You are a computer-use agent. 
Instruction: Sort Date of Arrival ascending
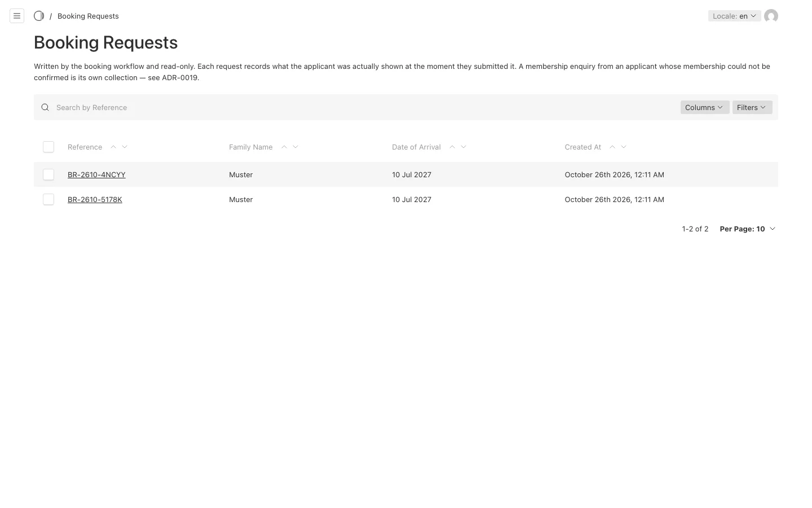(452, 147)
